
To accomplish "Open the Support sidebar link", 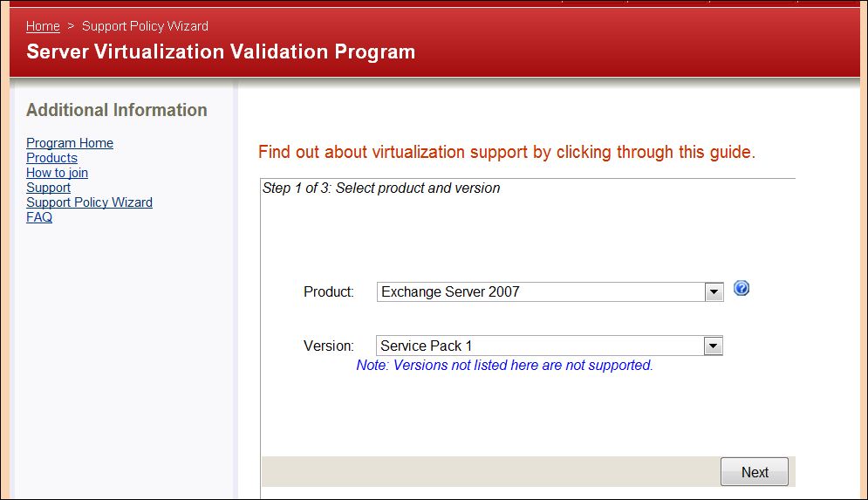I will pyautogui.click(x=48, y=188).
